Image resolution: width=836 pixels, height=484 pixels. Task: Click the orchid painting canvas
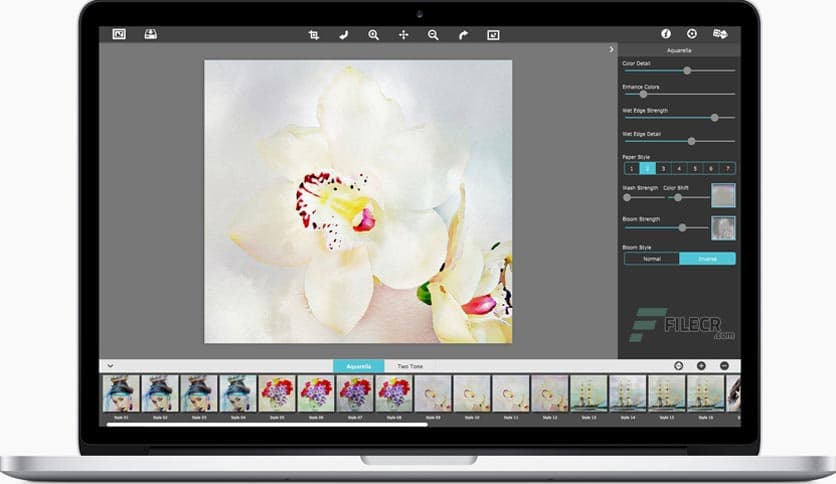point(358,201)
